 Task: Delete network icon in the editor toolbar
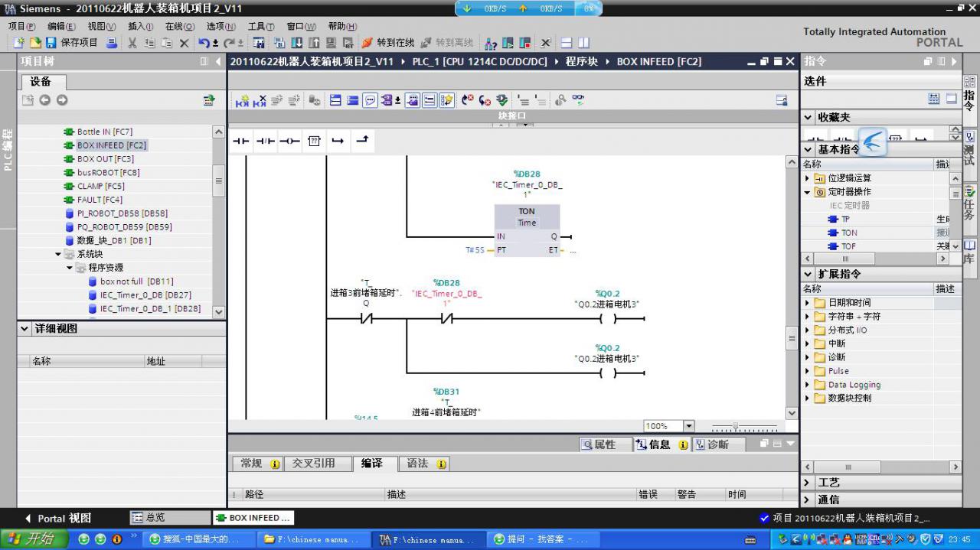click(260, 100)
